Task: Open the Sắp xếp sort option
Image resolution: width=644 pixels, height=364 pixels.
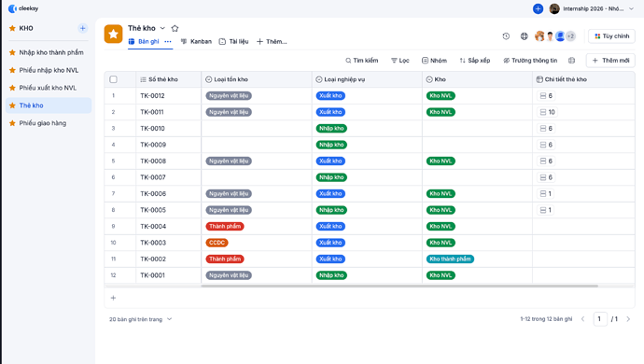Action: (x=475, y=61)
